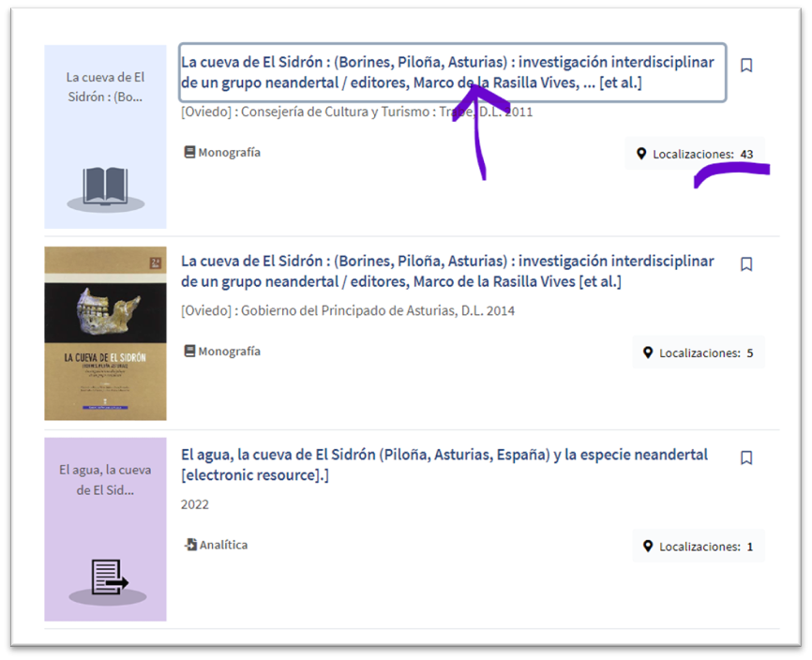Open the first La cueva de El Sidrón title
812x660 pixels.
coord(446,72)
